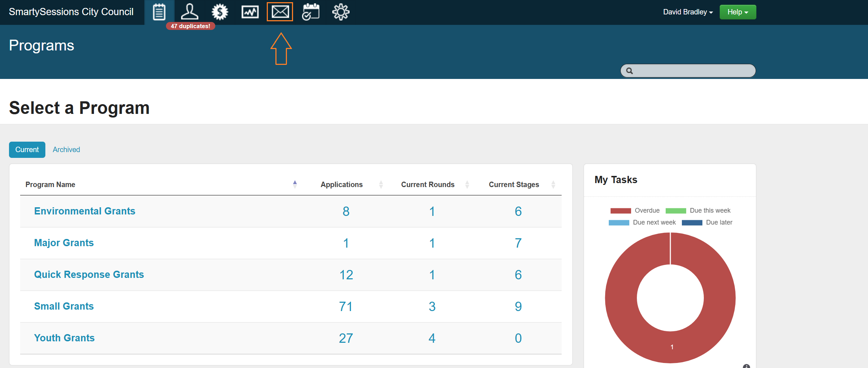Viewport: 868px width, 368px height.
Task: Open the calendar tasks icon
Action: tap(310, 12)
